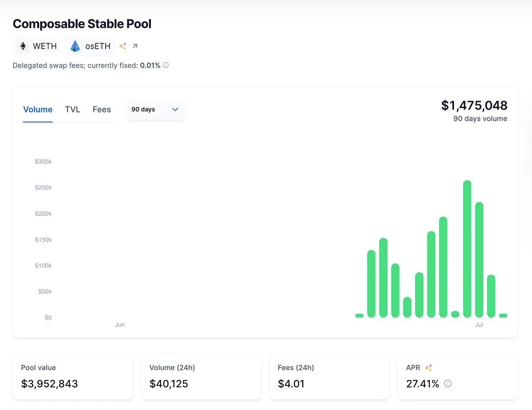Select the Volume tab
Image resolution: width=532 pixels, height=410 pixels.
38,110
